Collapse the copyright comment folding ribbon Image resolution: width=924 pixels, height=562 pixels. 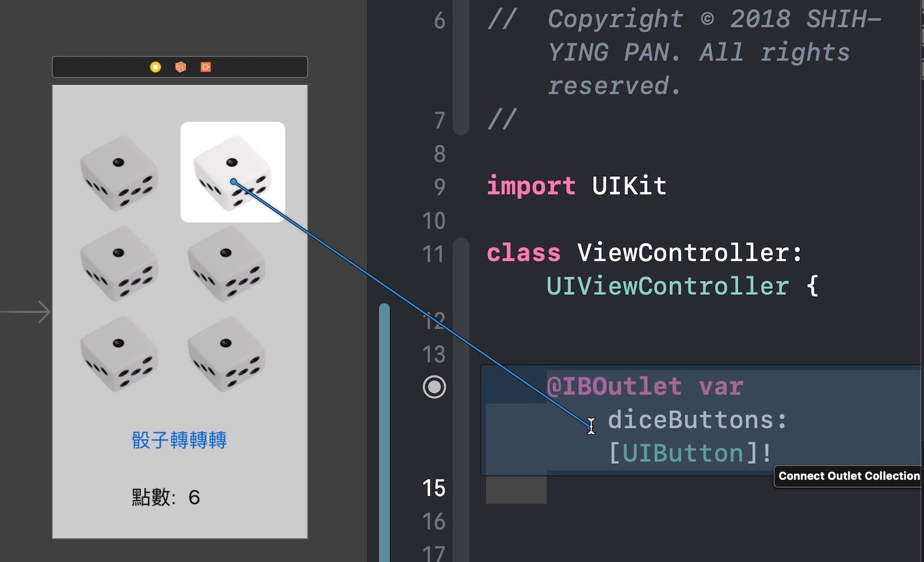(461, 66)
